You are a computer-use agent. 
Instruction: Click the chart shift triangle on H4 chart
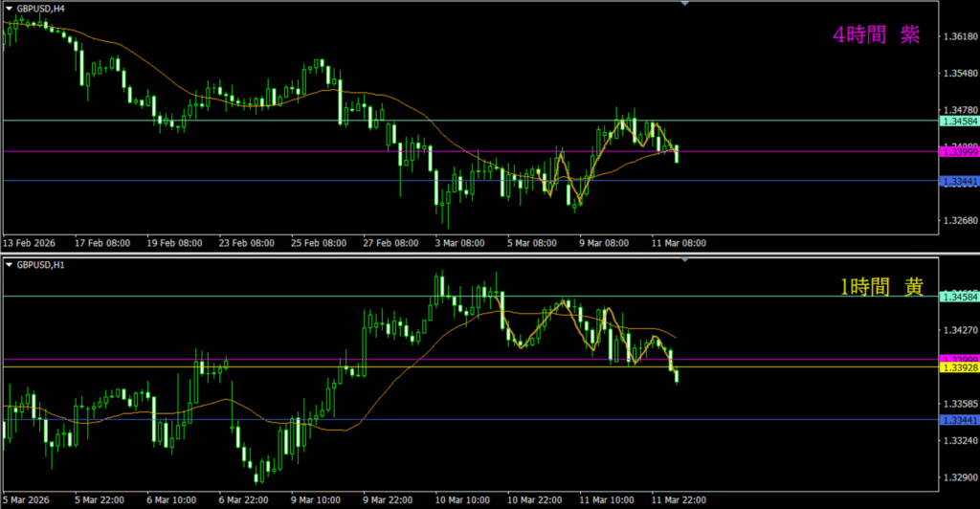(x=684, y=4)
